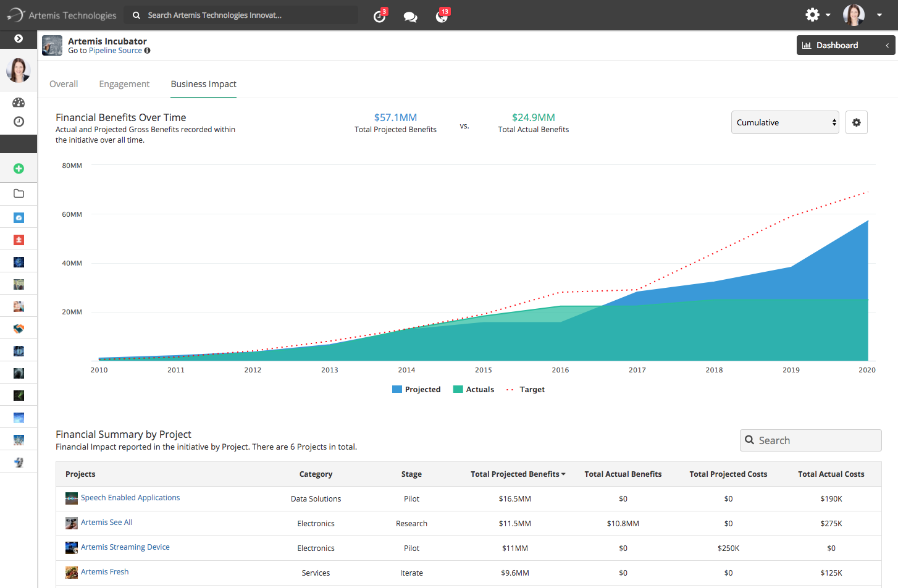Click the Stage column header

(411, 474)
